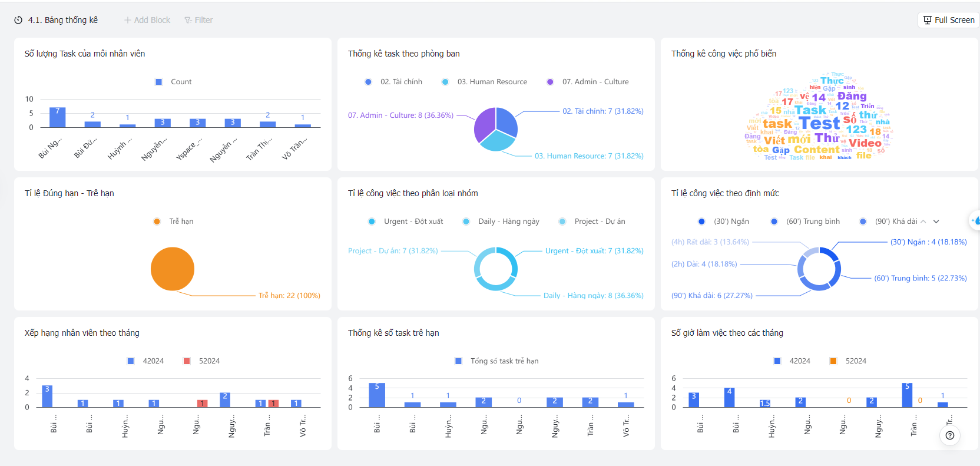This screenshot has height=466, width=980.
Task: Click the Số giờ làm việc theo các tháng title
Action: point(727,333)
